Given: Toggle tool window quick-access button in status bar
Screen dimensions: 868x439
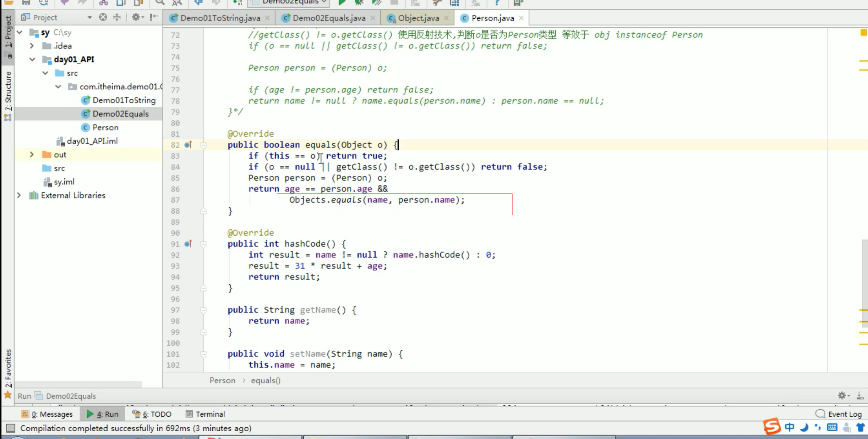Looking at the screenshot, I should pyautogui.click(x=11, y=428).
